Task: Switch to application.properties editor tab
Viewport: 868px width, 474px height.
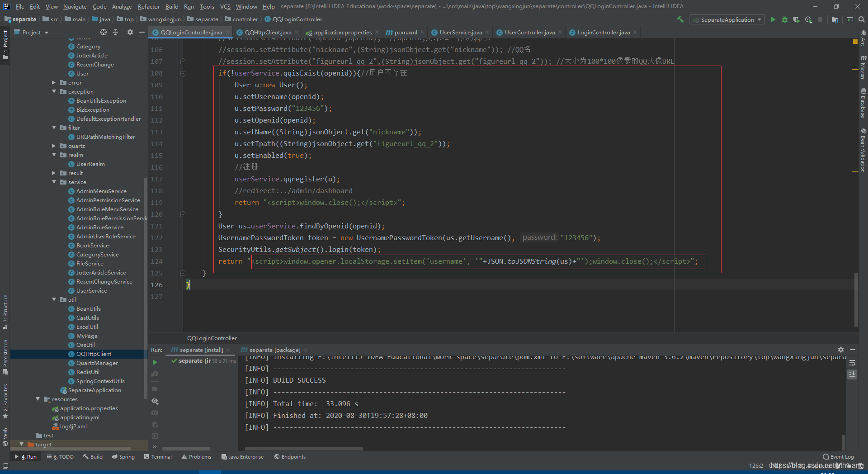Action: (343, 32)
